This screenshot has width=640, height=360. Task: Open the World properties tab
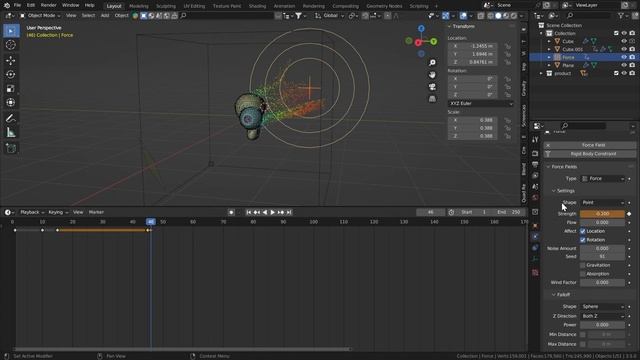click(535, 198)
